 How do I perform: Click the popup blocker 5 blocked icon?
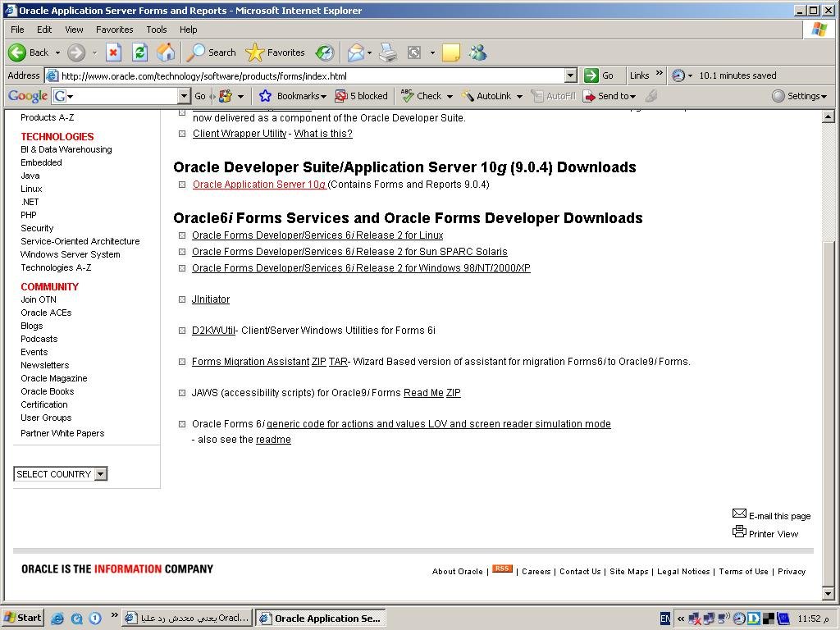click(x=340, y=96)
